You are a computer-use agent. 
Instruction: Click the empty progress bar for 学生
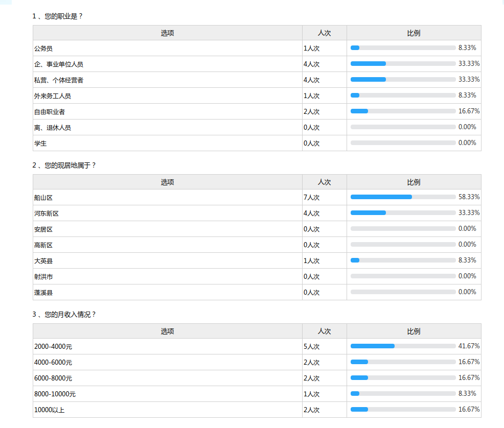pos(403,143)
